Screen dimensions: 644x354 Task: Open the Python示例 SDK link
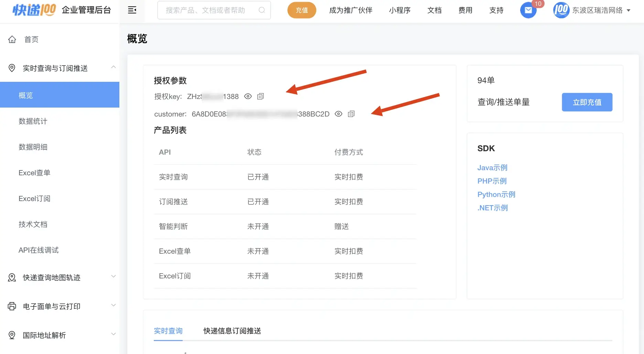pyautogui.click(x=496, y=195)
